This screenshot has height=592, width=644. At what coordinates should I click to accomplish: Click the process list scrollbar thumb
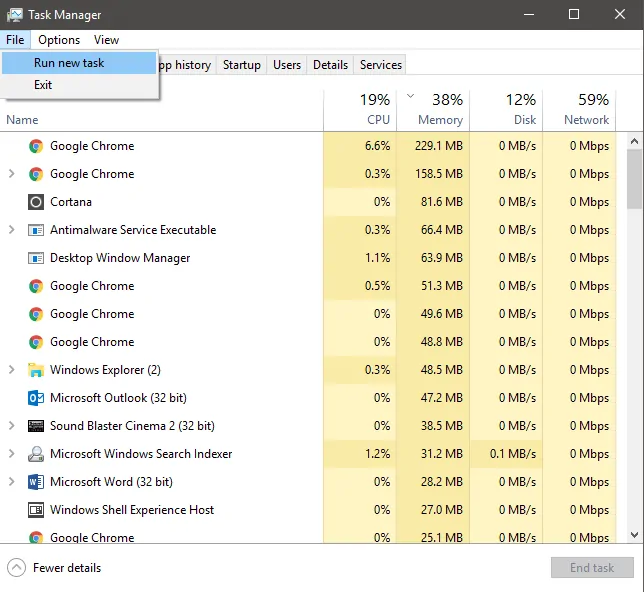tap(635, 180)
